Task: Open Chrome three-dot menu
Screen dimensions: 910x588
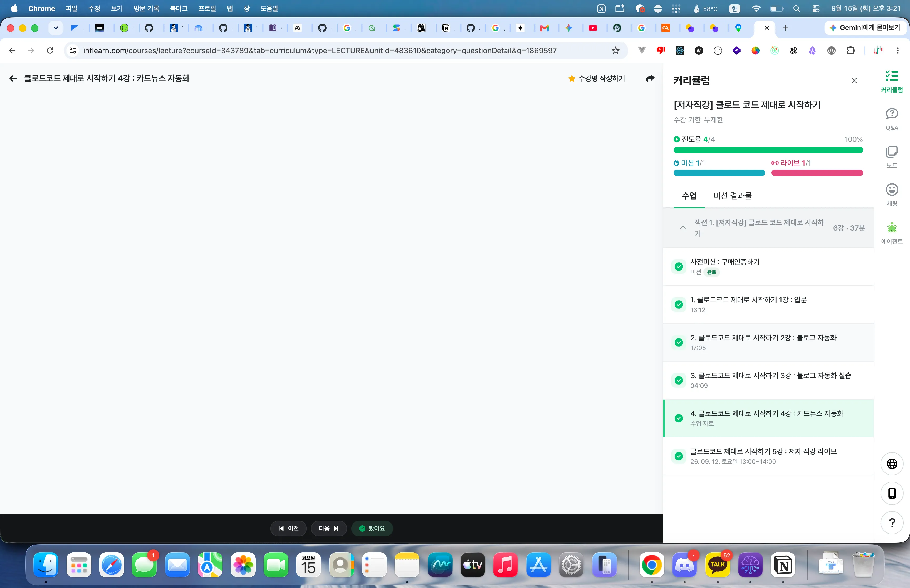Action: (897, 50)
